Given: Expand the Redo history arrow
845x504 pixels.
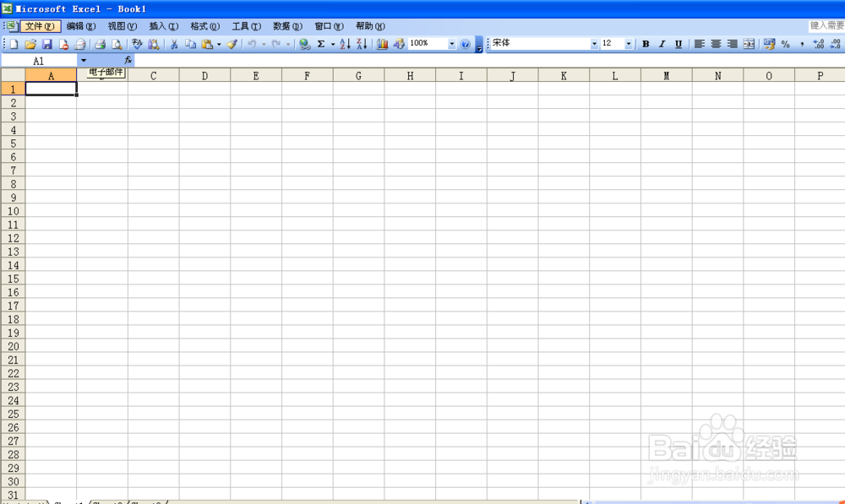Looking at the screenshot, I should (288, 44).
